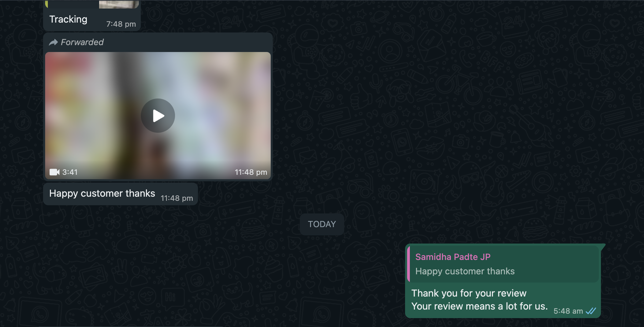Click the 'Tracking' message caption
Image resolution: width=644 pixels, height=327 pixels.
[x=68, y=19]
